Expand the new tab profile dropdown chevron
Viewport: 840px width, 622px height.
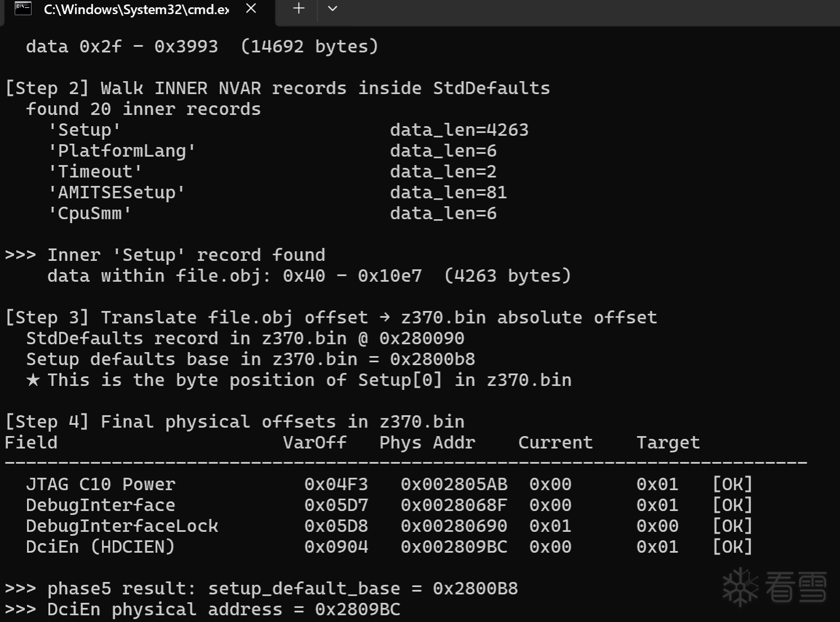coord(332,8)
